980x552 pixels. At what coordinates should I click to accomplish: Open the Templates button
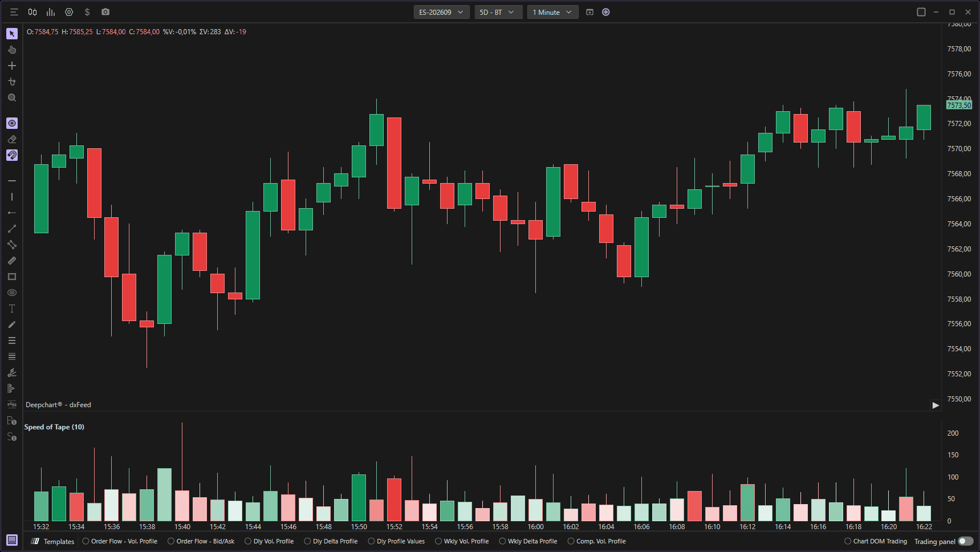[x=54, y=541]
